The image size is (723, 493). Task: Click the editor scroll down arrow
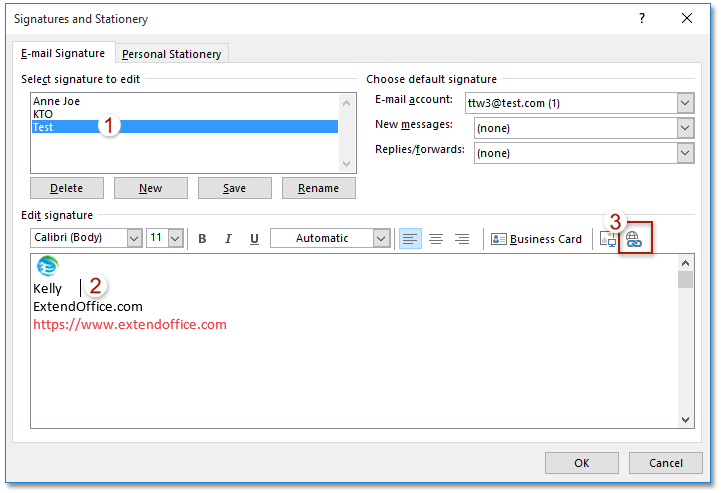(685, 420)
